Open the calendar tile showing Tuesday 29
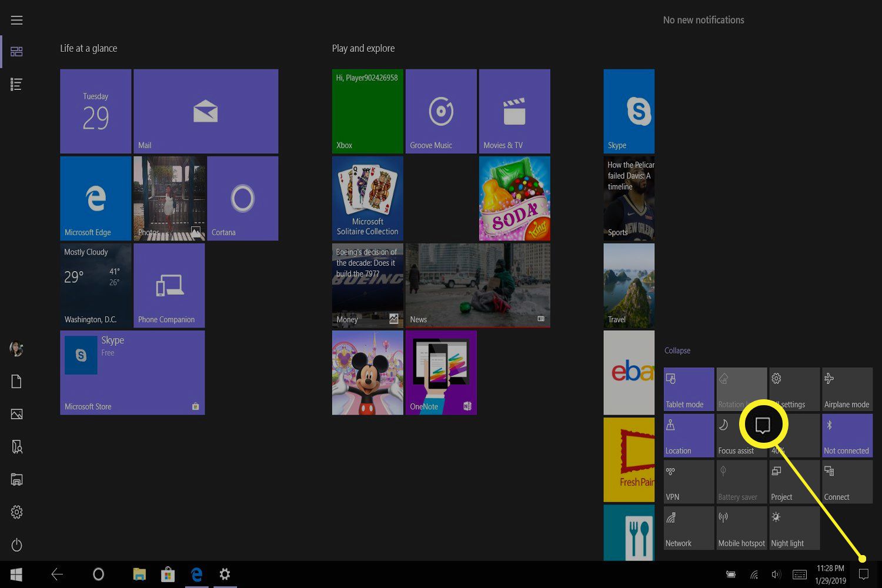 coord(95,111)
